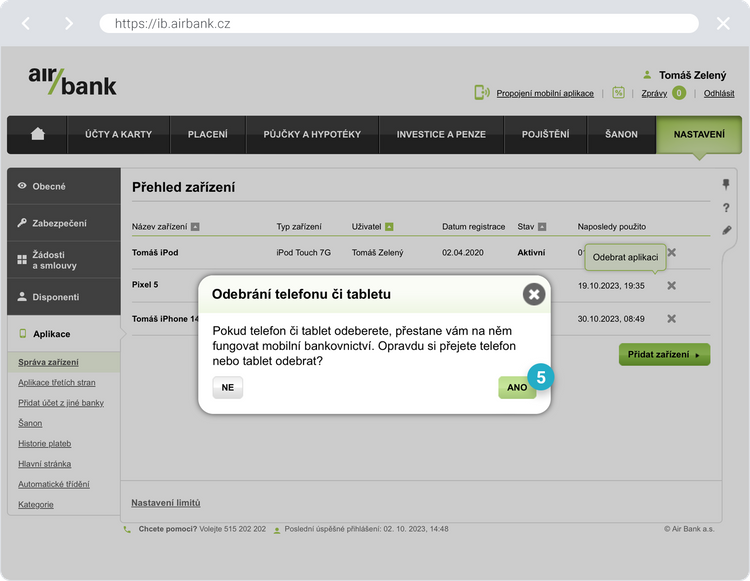Click the browser address bar

pyautogui.click(x=398, y=23)
